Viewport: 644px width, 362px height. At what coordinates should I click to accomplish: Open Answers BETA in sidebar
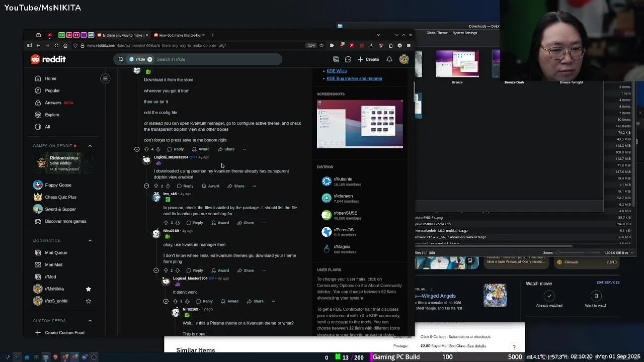pos(54,103)
